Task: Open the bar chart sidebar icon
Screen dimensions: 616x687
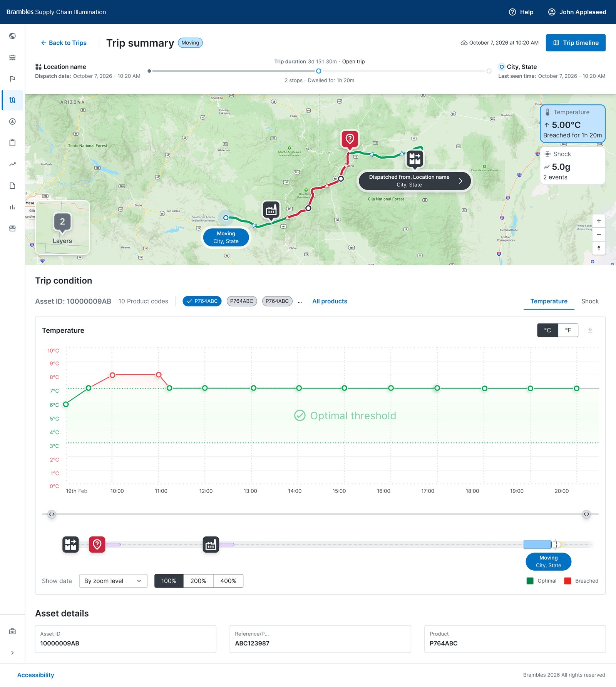Action: point(12,207)
